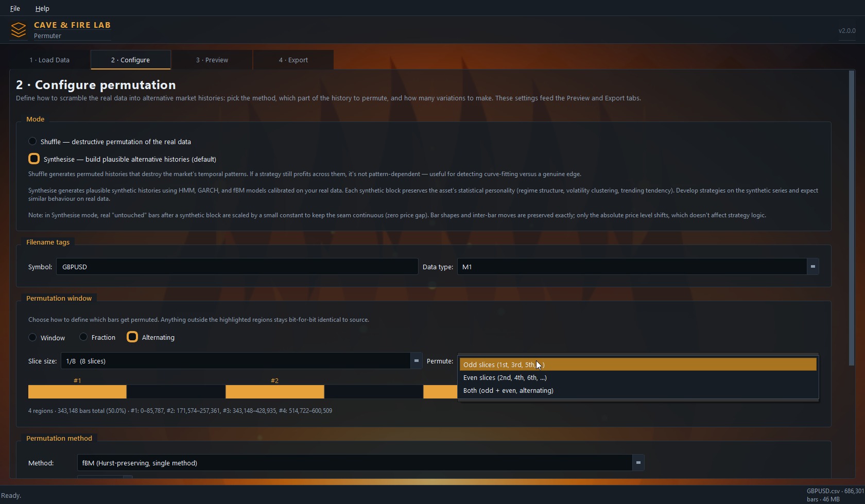Choose the Fraction permutation option
The image size is (865, 504).
[x=83, y=337]
